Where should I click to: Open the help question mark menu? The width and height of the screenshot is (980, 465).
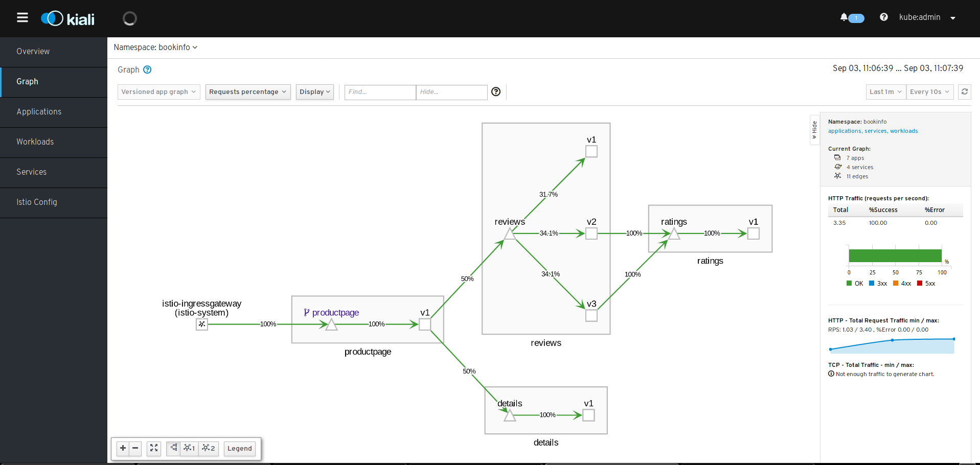(x=883, y=17)
